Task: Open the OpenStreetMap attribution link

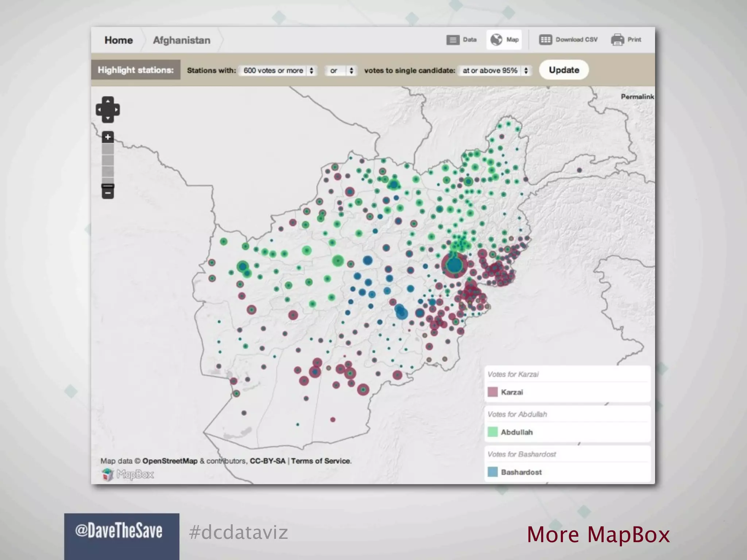Action: click(170, 461)
